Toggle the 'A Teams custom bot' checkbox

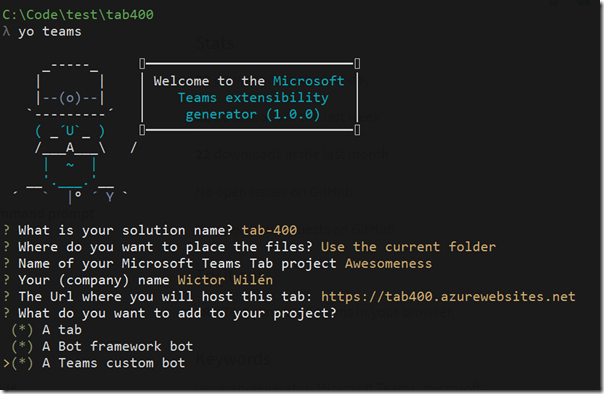pos(22,363)
